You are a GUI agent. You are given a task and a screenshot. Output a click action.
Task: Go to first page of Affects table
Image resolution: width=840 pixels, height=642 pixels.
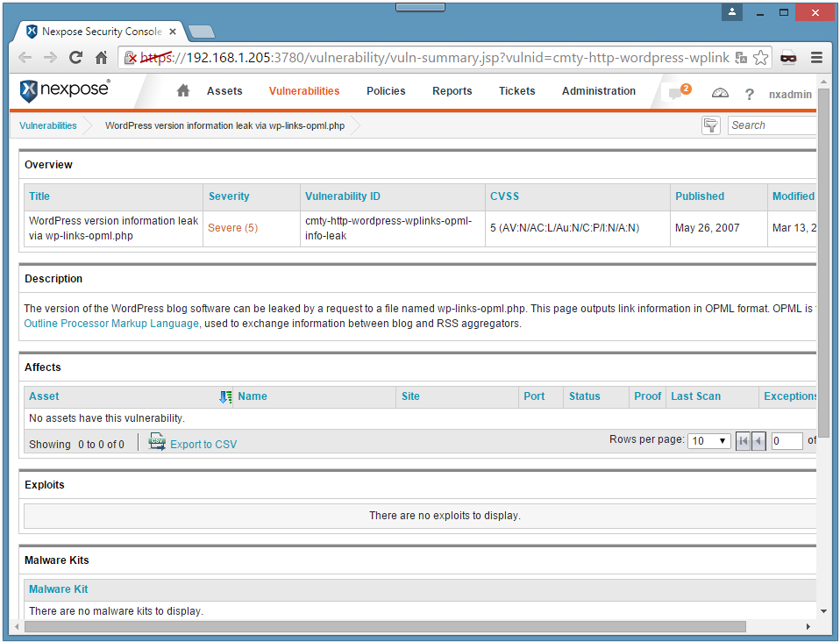[743, 441]
